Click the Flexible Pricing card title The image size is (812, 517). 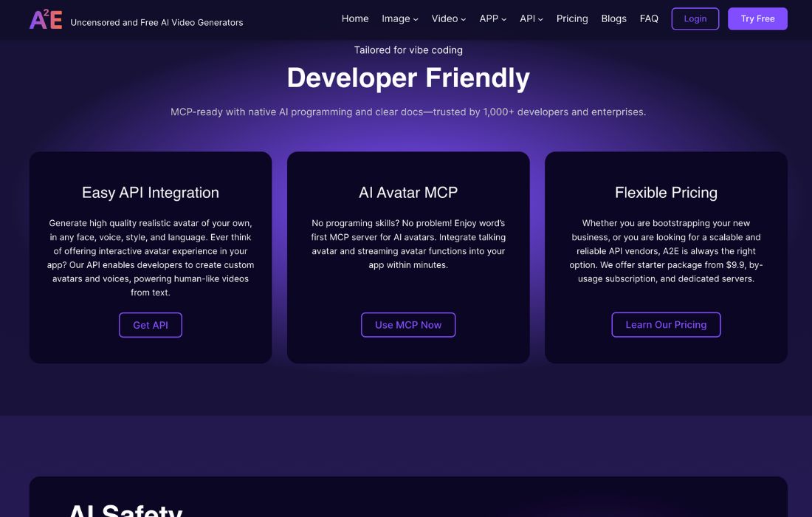pyautogui.click(x=666, y=193)
